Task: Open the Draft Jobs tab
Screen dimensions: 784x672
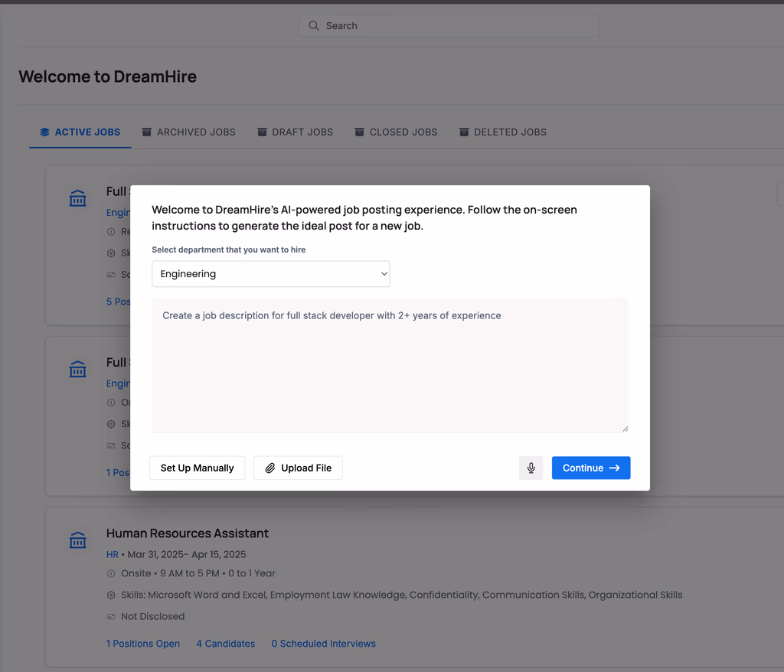Action: coord(295,132)
